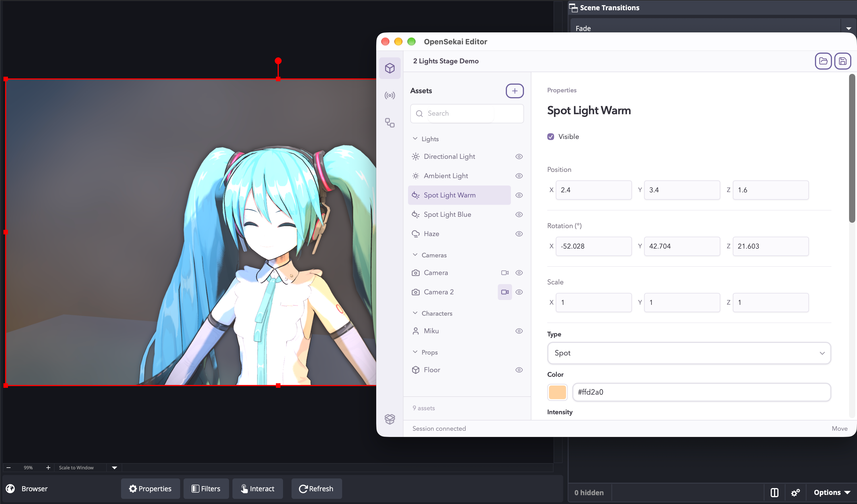Screen dimensions: 857x504
Task: Collapse the Props group
Action: 415,352
